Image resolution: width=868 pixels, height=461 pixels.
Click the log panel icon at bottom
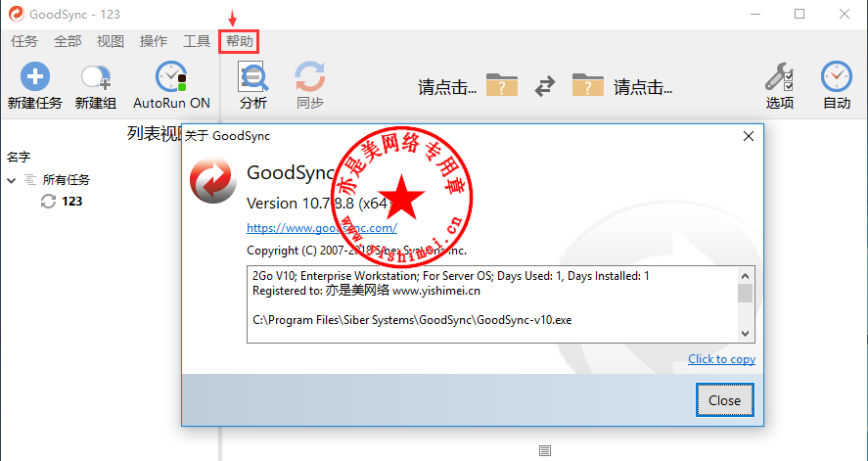tap(545, 451)
